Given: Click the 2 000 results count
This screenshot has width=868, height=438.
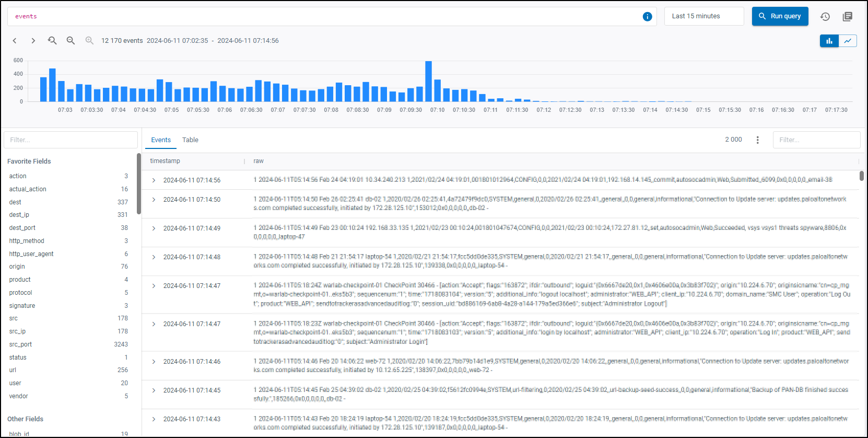Looking at the screenshot, I should click(733, 140).
